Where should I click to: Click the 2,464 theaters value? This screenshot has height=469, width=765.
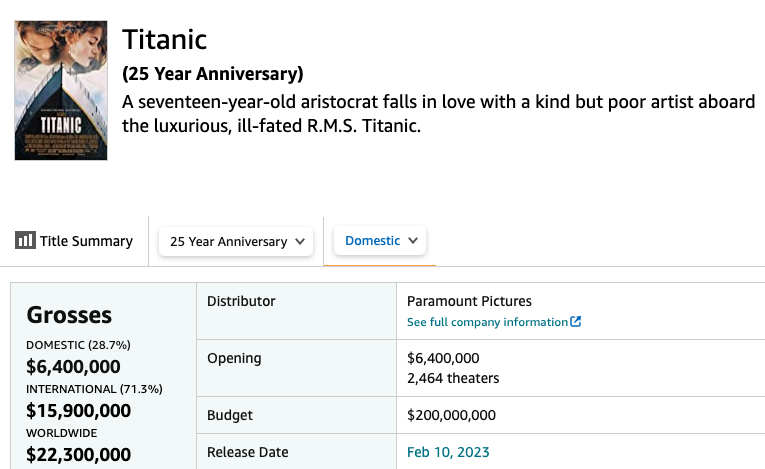point(453,378)
